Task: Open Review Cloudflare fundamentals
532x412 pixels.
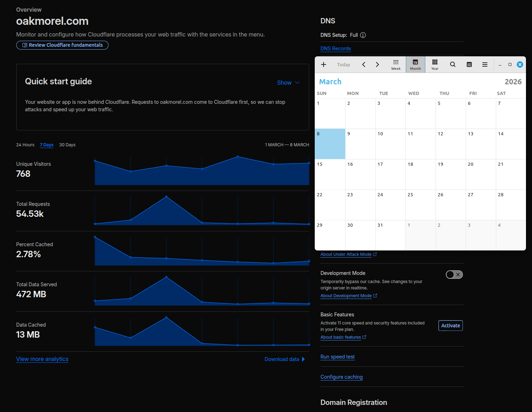Action: 62,45
